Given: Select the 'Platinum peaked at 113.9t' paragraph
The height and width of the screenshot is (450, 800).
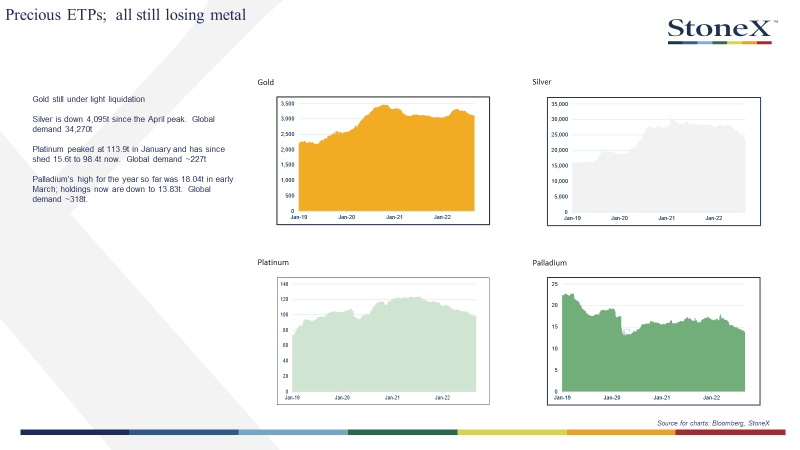Looking at the screenshot, I should click(x=129, y=154).
